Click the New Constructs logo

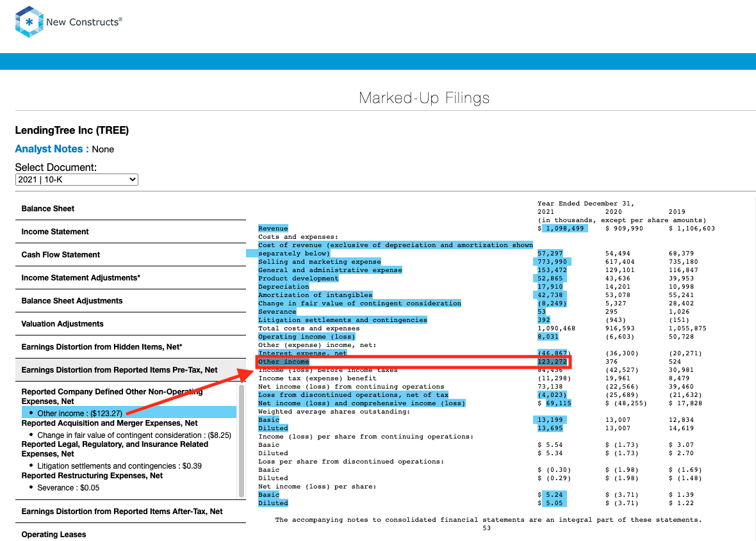point(69,22)
